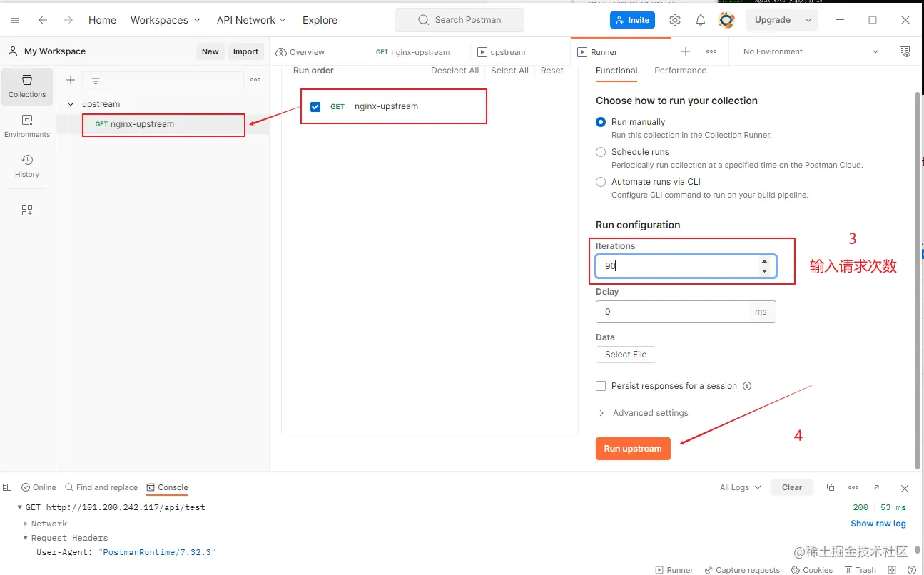Collapse the GET request console entry
Screen dimensions: 924x575
coord(20,507)
